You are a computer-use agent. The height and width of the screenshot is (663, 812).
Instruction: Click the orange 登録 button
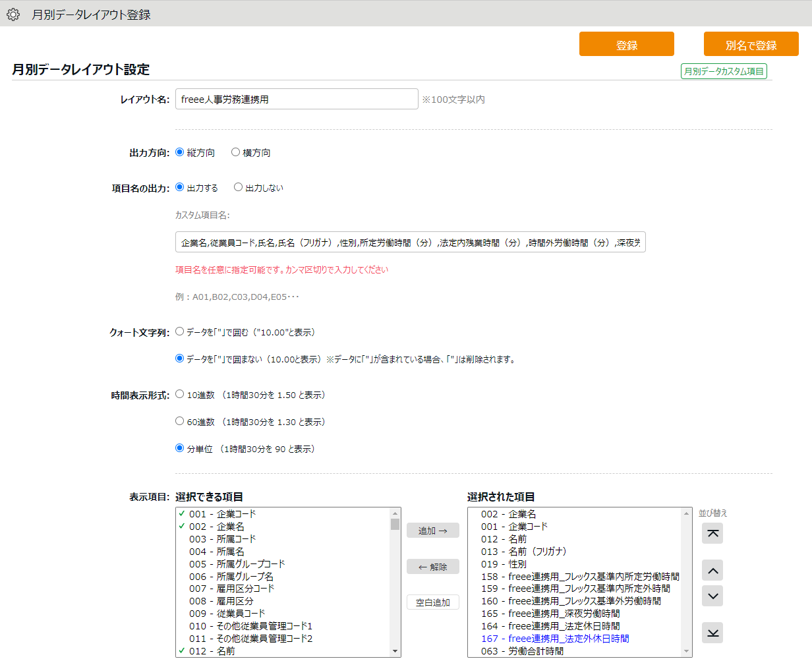tap(626, 44)
